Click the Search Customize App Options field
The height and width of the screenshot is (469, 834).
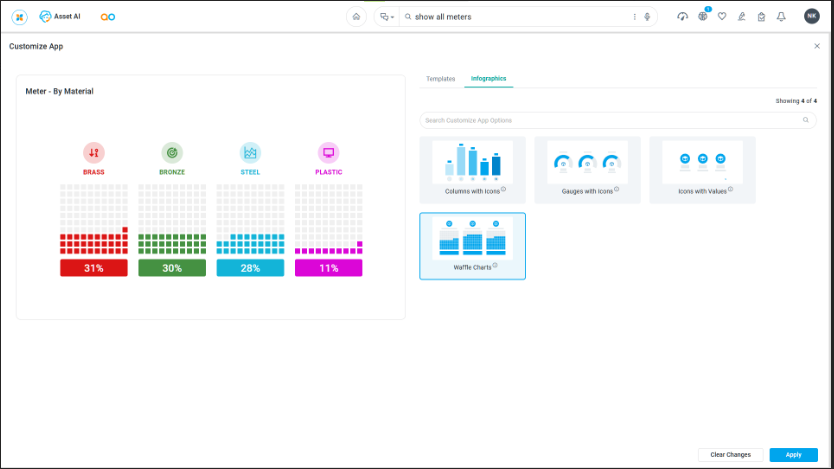point(610,120)
